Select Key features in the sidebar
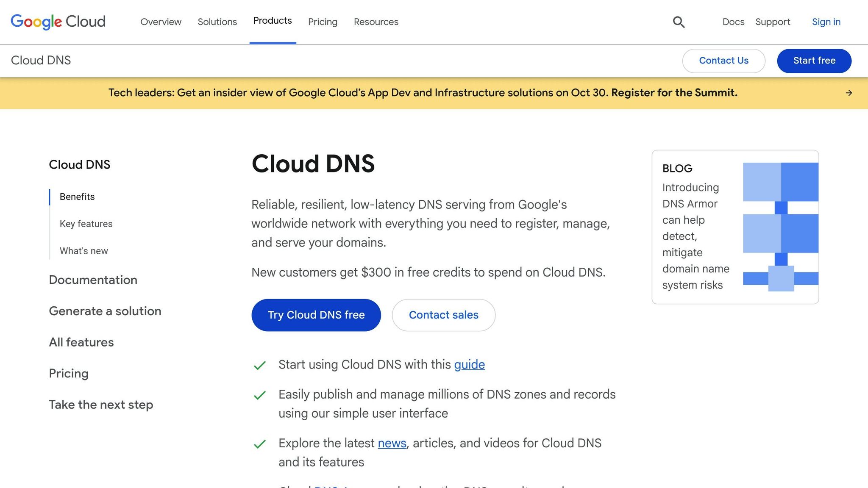Viewport: 868px width, 488px height. tap(86, 224)
